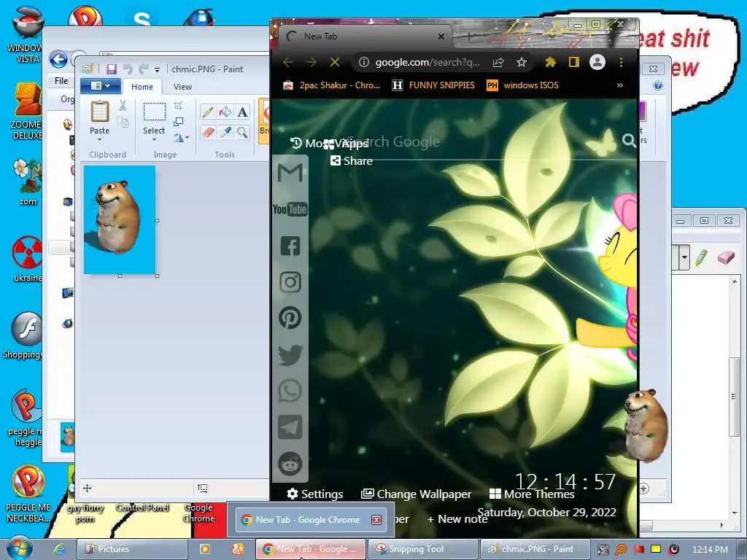747x560 pixels.
Task: Open Paint file menu dropdown button
Action: pyautogui.click(x=100, y=86)
